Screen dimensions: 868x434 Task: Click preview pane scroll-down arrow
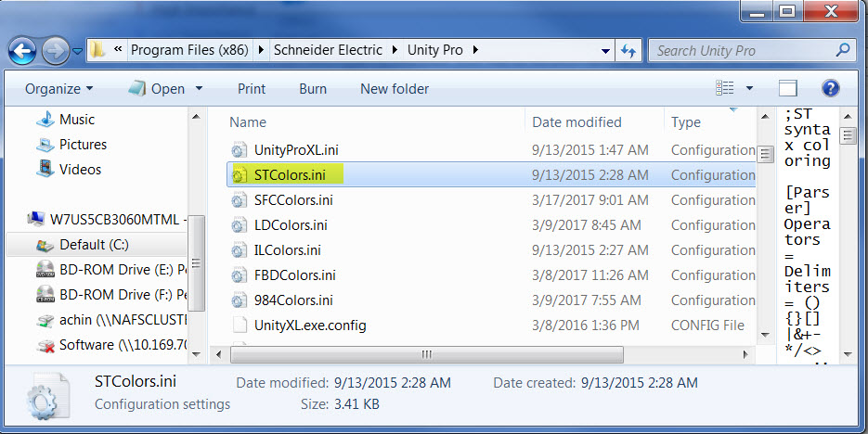[849, 354]
